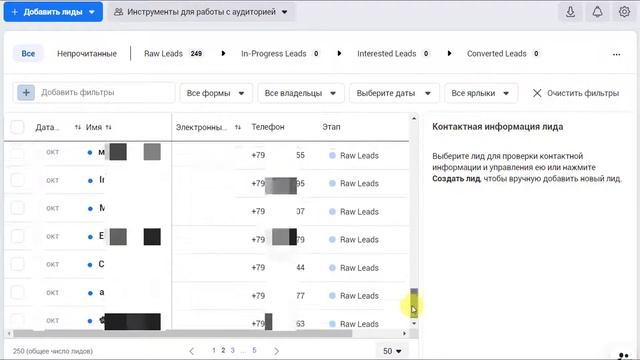The width and height of the screenshot is (640, 360).
Task: Go to page 5
Action: [x=254, y=350]
